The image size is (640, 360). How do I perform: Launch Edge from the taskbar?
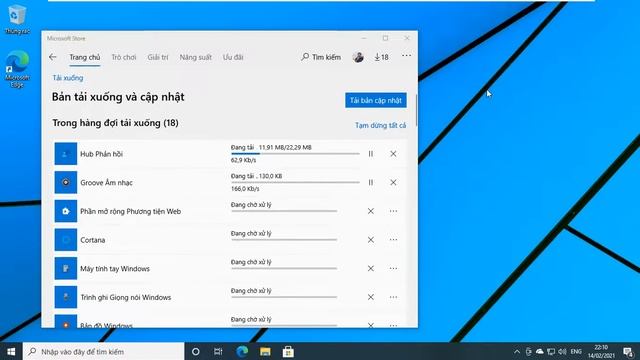pos(242,351)
